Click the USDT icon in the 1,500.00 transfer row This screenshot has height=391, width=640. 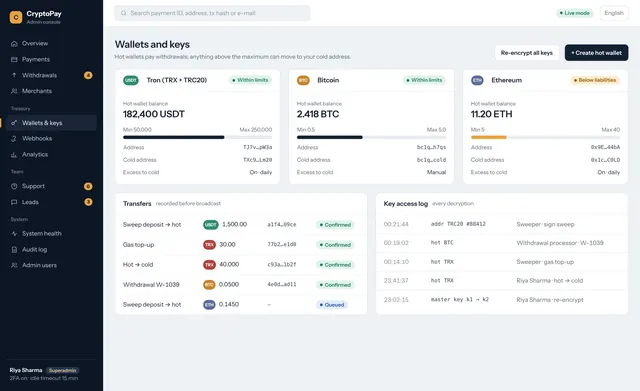[x=211, y=224]
